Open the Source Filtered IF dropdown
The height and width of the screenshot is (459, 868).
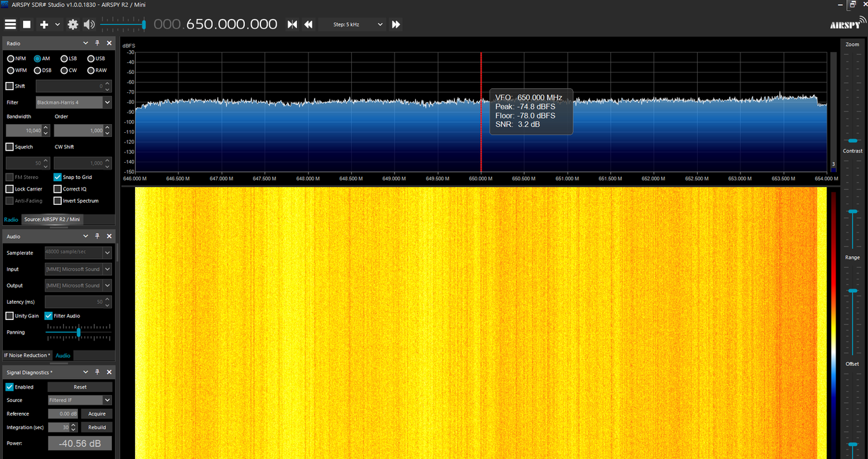(x=80, y=400)
